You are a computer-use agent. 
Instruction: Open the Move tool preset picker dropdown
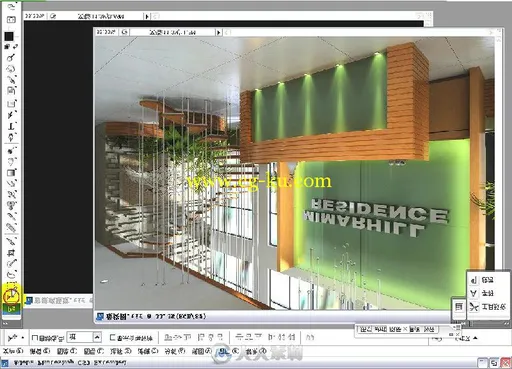coord(22,337)
